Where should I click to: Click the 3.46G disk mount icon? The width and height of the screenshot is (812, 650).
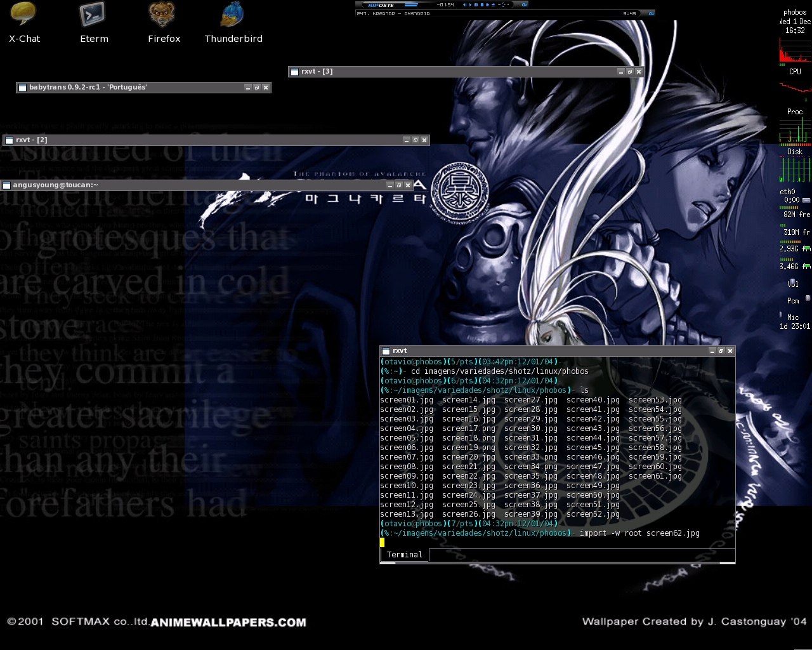pyautogui.click(x=807, y=267)
